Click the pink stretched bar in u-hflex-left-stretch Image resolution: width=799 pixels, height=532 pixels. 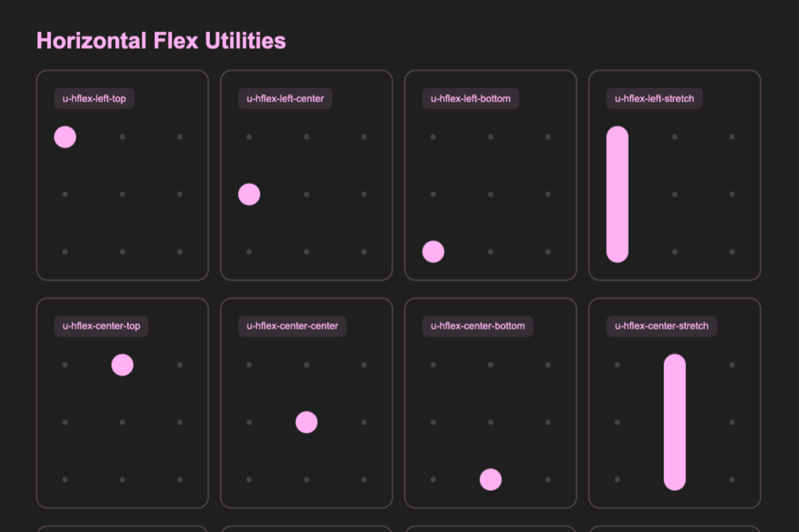coord(617,194)
